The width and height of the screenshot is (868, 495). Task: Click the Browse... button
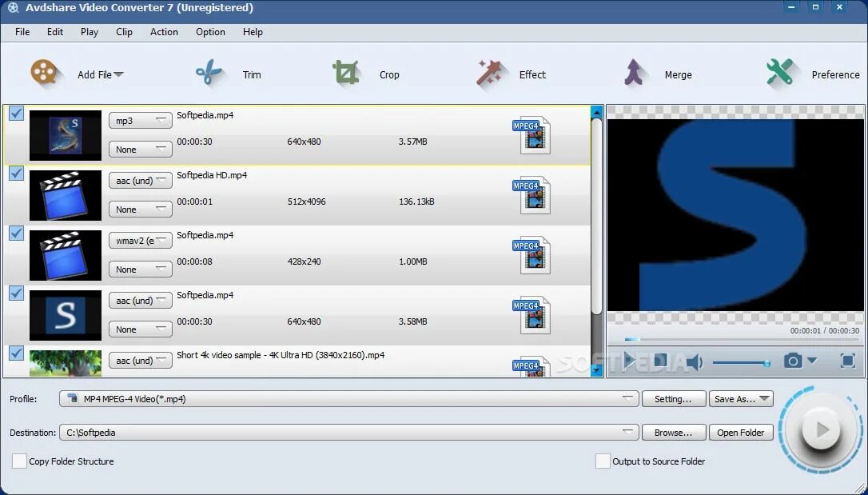[674, 433]
